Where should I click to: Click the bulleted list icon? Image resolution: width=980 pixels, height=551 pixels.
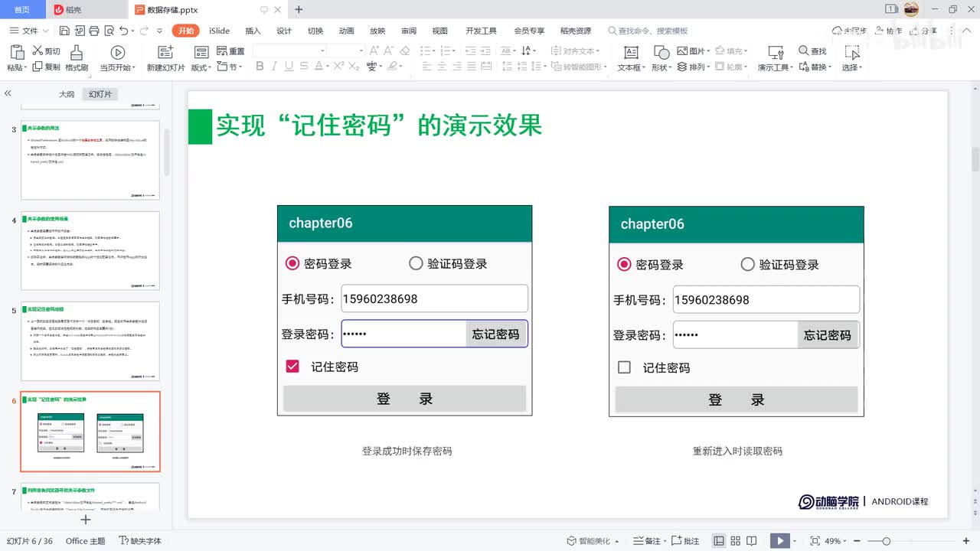pos(427,51)
